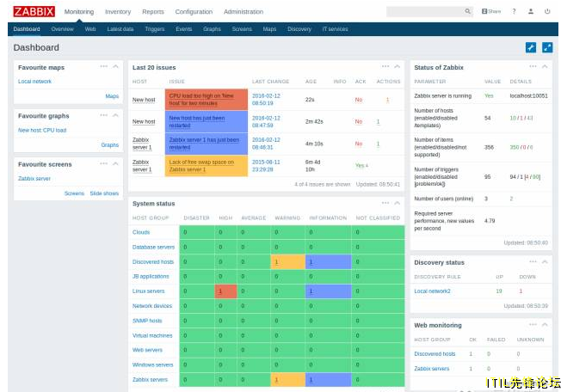This screenshot has width=561, height=392.
Task: Click the red High cell for Linux servers
Action: click(225, 291)
